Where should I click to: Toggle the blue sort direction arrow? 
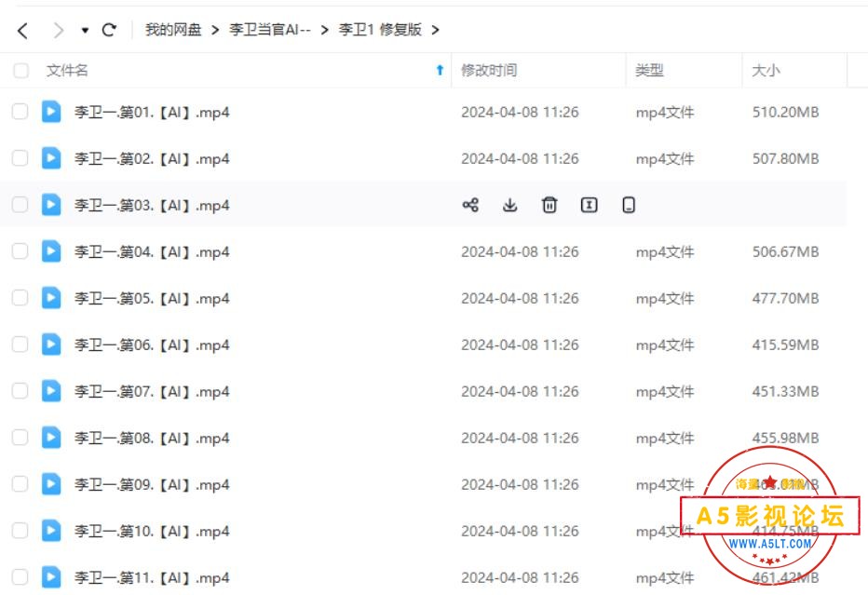coord(440,70)
